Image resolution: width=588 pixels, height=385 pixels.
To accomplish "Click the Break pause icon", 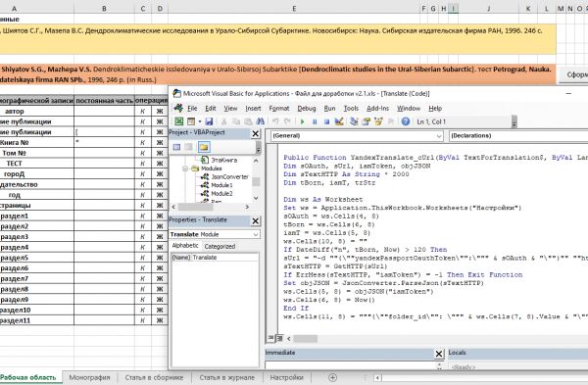I will tap(315, 121).
